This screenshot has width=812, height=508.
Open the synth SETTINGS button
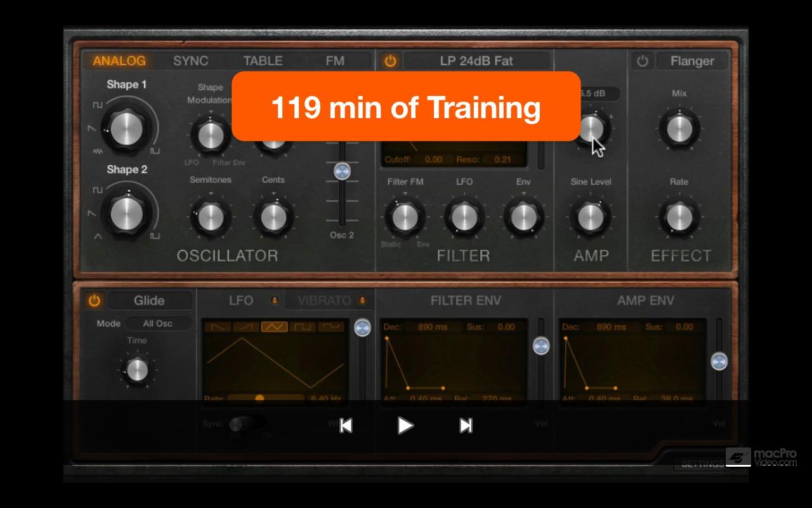coord(702,464)
